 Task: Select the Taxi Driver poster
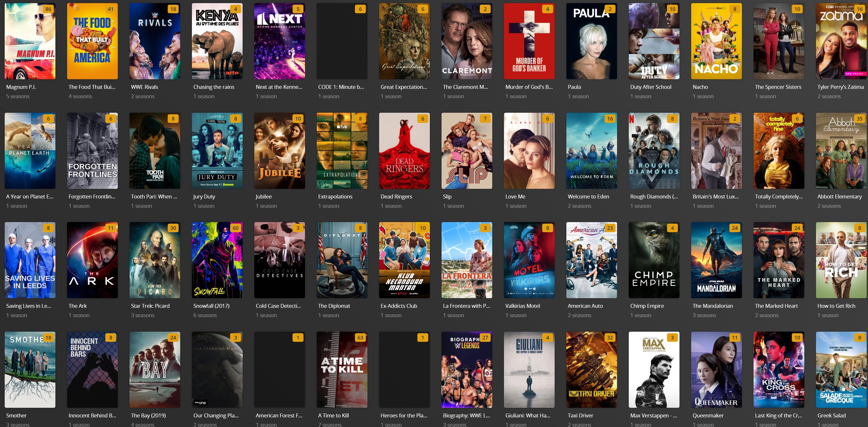592,370
